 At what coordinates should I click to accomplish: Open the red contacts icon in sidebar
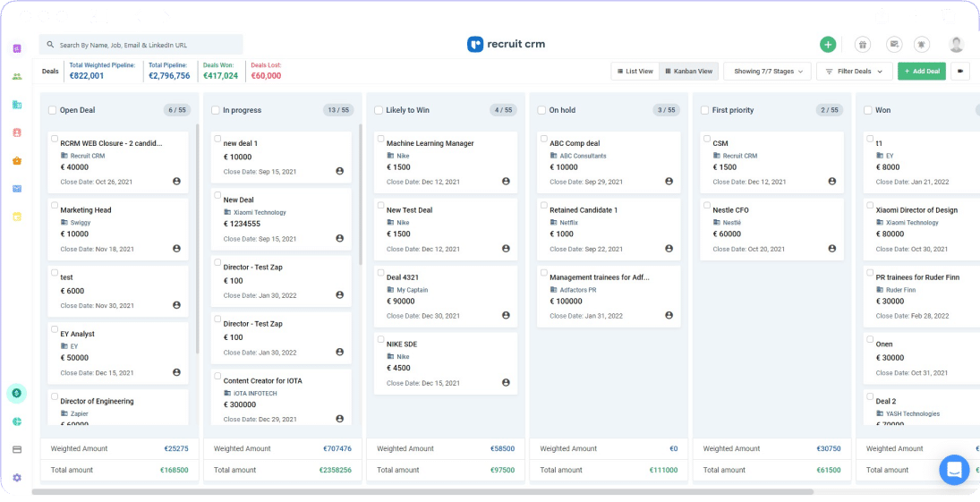tap(17, 132)
